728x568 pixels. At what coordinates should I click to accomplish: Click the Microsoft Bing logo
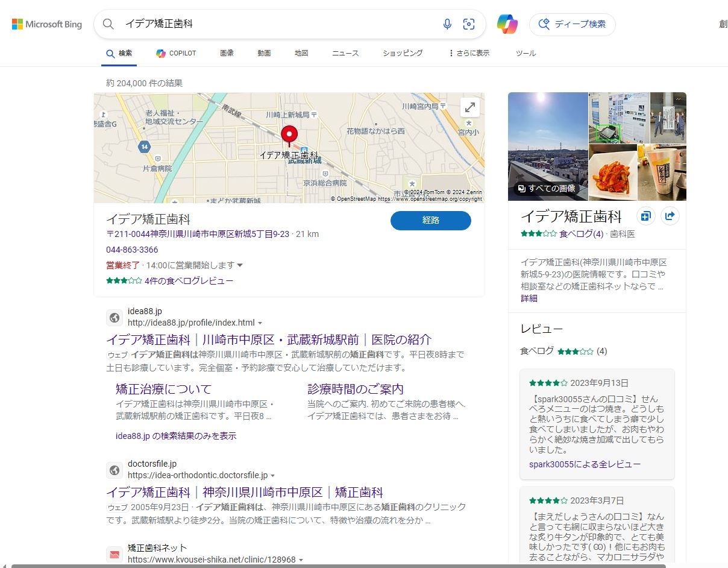pyautogui.click(x=47, y=24)
